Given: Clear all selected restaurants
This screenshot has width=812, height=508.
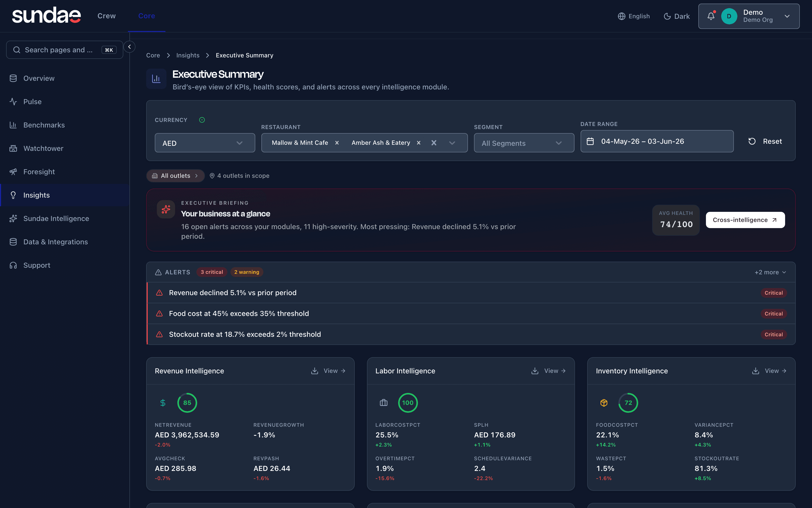Looking at the screenshot, I should [434, 143].
